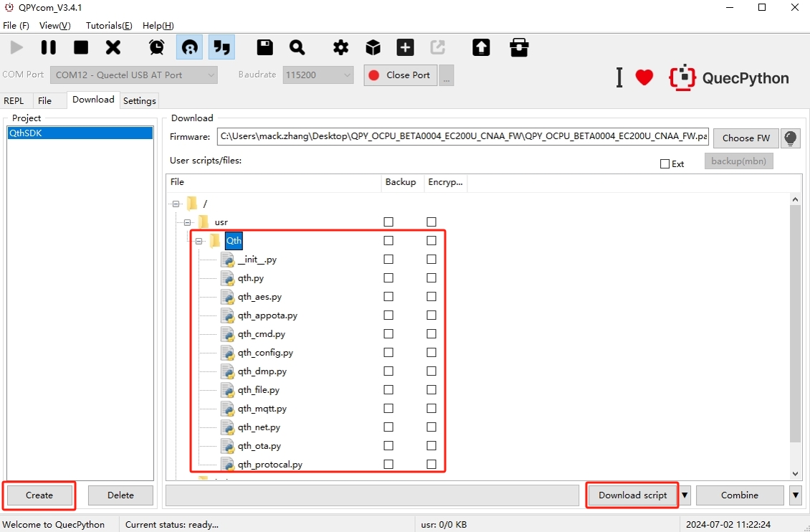Viewport: 810px width, 532px height.
Task: Click the play/run toolbar icon
Action: [16, 47]
